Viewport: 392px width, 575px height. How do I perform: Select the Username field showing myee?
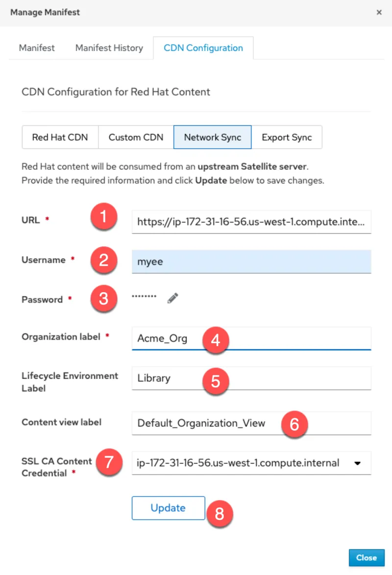click(x=251, y=261)
